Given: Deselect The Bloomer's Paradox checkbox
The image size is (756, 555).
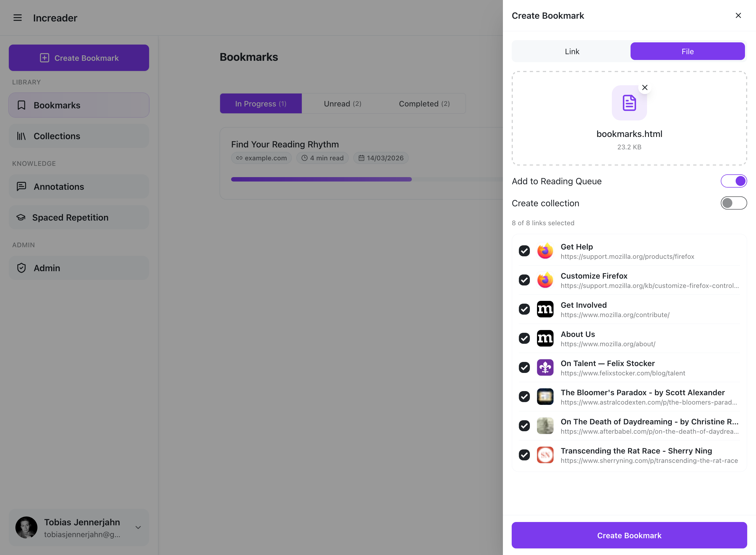Looking at the screenshot, I should 524,397.
